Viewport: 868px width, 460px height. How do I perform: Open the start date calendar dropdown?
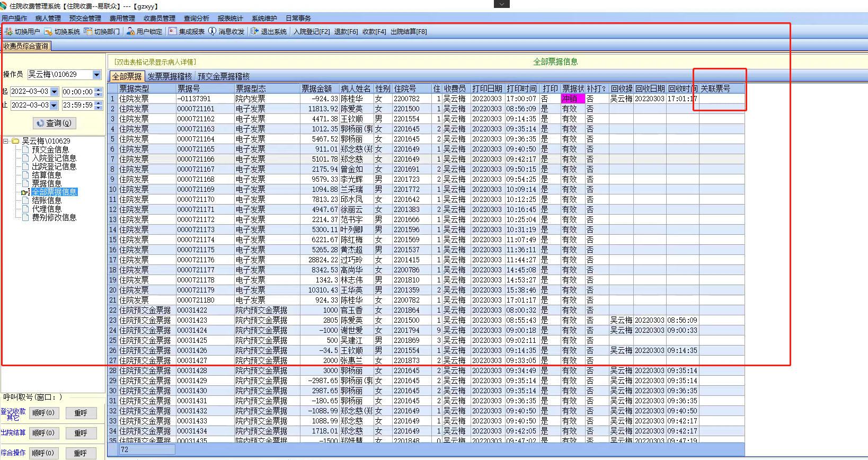(54, 92)
